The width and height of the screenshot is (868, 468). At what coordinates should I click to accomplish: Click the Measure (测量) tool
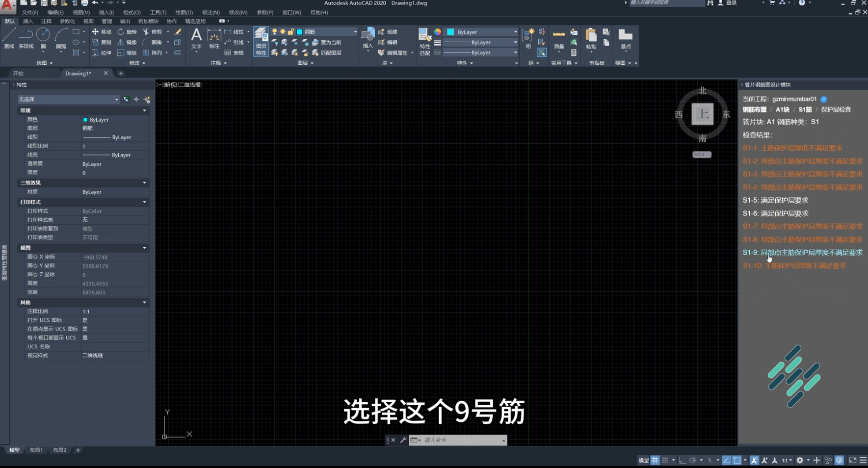pos(559,39)
